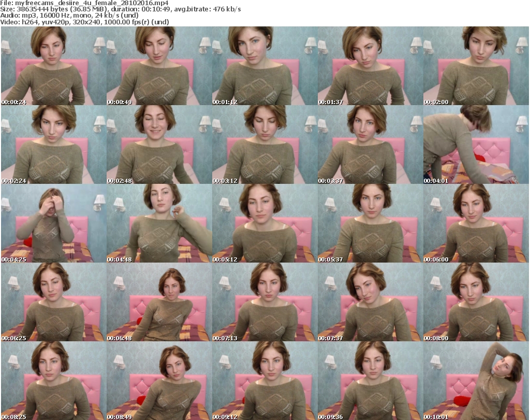This screenshot has width=530, height=420.
Task: Pick the thumbnail stamped 00:02:24
Action: (54, 144)
